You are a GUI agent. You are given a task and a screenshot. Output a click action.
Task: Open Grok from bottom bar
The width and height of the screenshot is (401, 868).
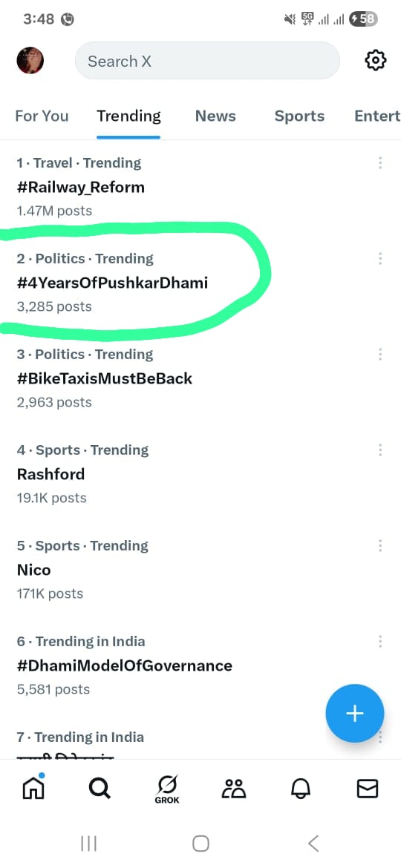167,790
